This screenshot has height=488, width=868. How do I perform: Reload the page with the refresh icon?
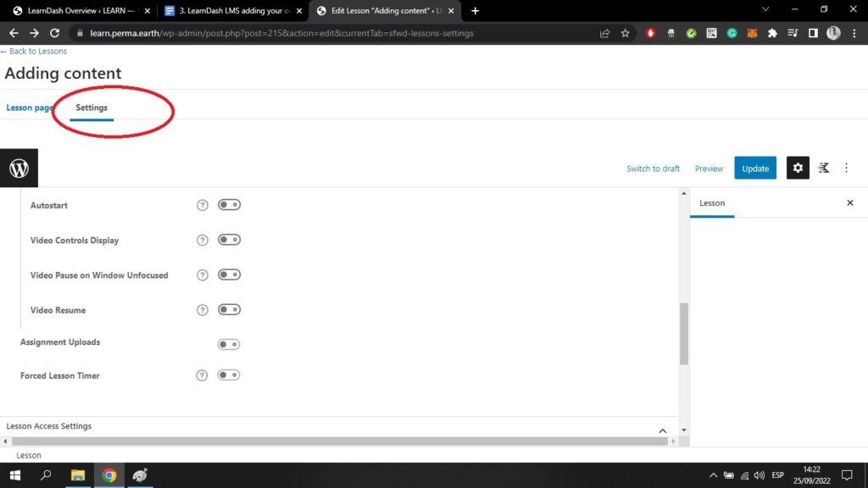[x=55, y=33]
